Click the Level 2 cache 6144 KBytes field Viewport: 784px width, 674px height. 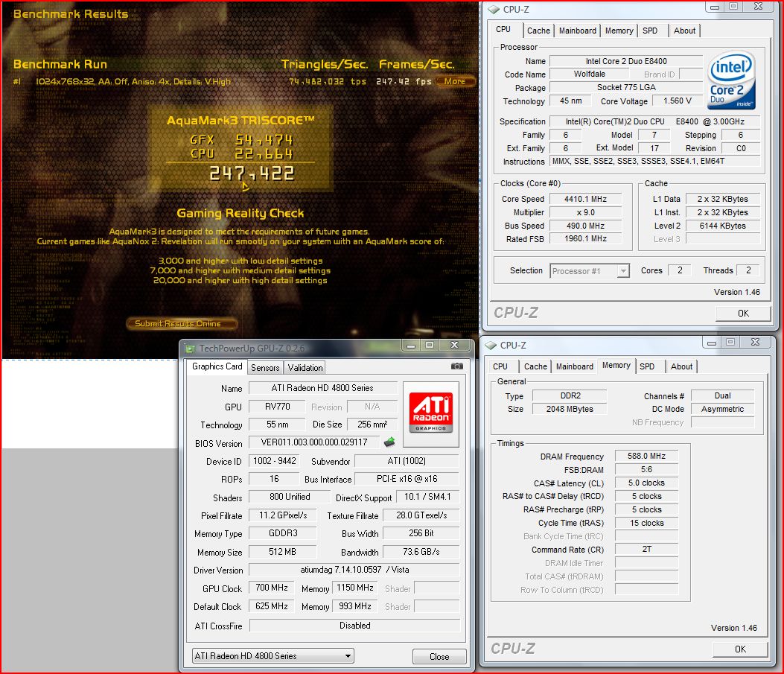722,226
